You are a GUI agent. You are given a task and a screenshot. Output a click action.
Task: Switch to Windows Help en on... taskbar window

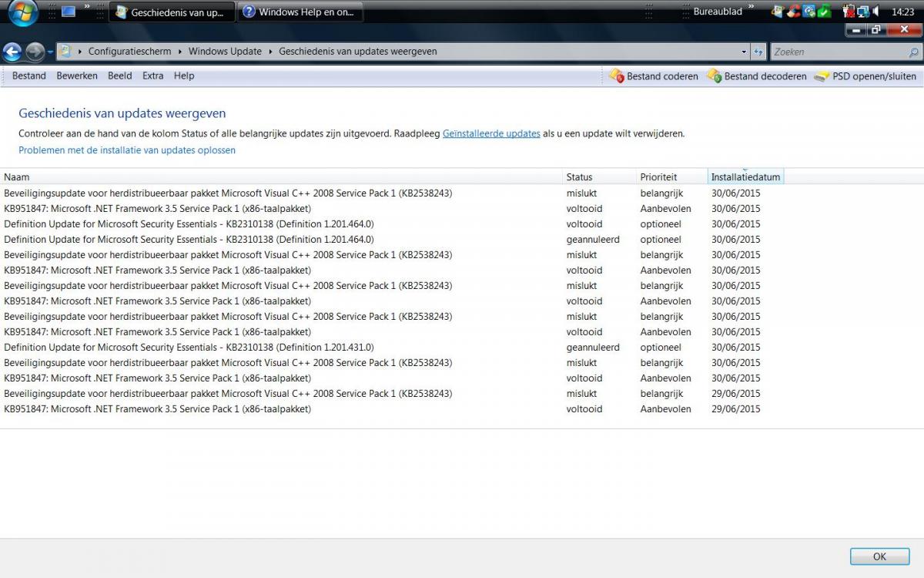tap(300, 12)
